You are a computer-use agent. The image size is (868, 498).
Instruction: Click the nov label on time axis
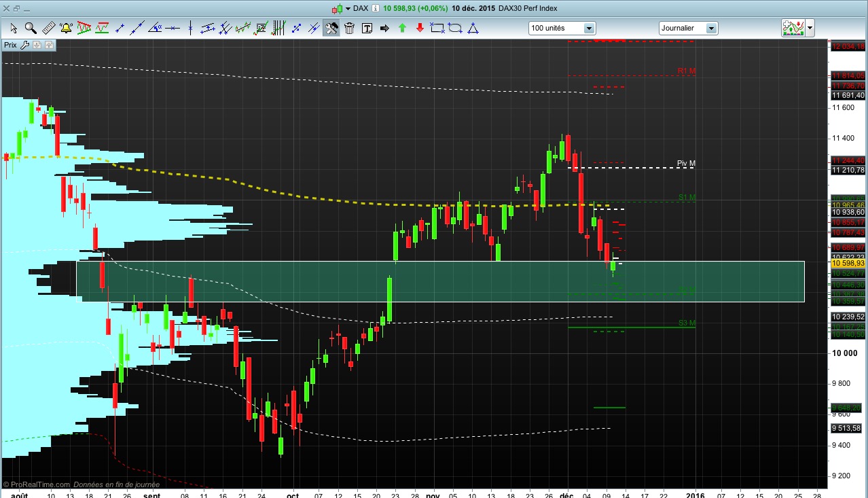pos(433,495)
